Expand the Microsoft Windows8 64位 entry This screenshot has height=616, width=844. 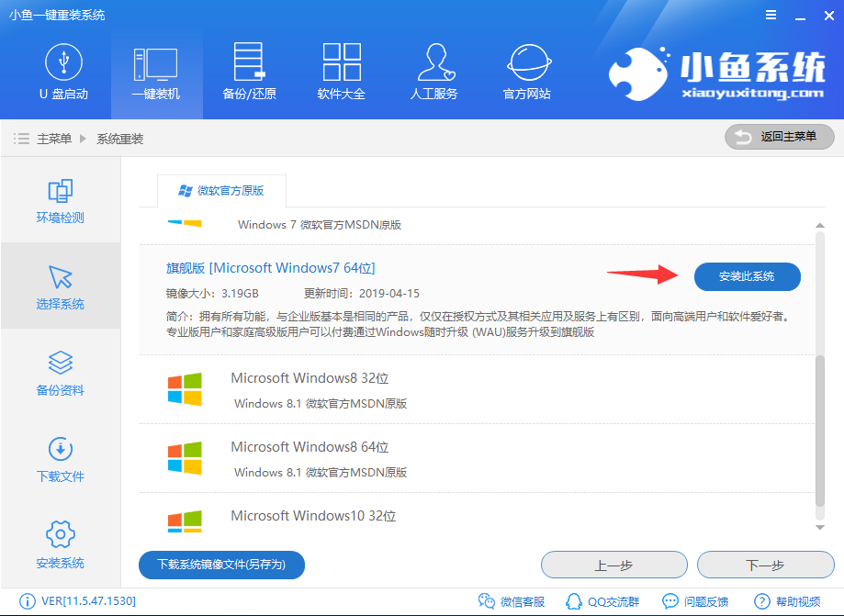click(477, 458)
